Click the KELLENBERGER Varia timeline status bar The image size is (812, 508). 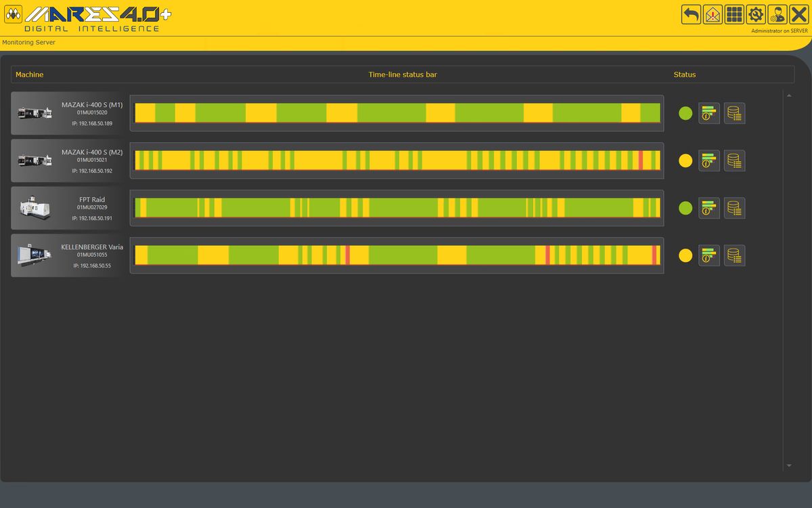tap(397, 255)
